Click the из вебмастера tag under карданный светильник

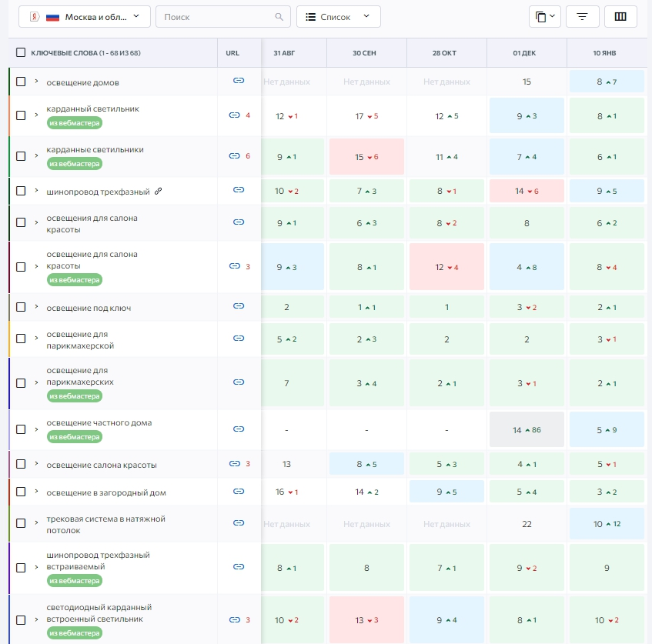click(75, 123)
